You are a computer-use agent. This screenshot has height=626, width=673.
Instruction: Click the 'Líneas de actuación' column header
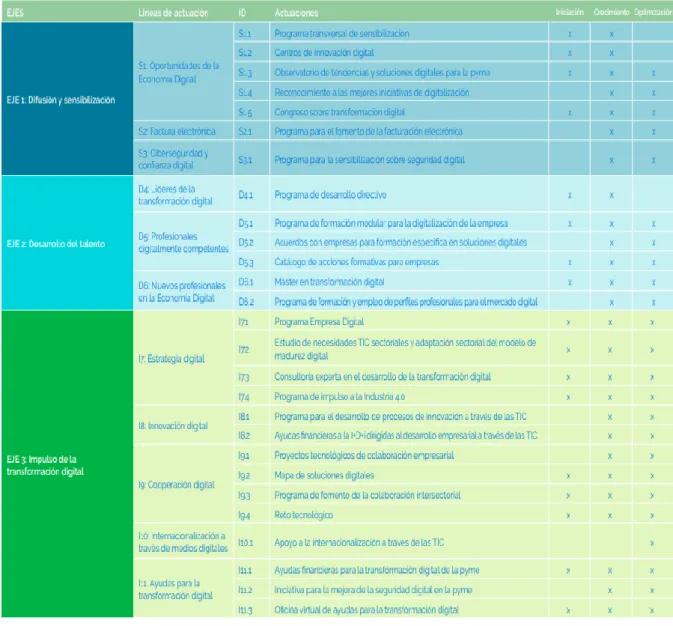pos(173,13)
